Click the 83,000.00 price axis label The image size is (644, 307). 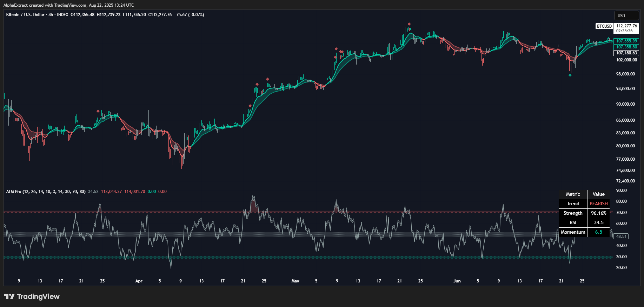pyautogui.click(x=625, y=133)
